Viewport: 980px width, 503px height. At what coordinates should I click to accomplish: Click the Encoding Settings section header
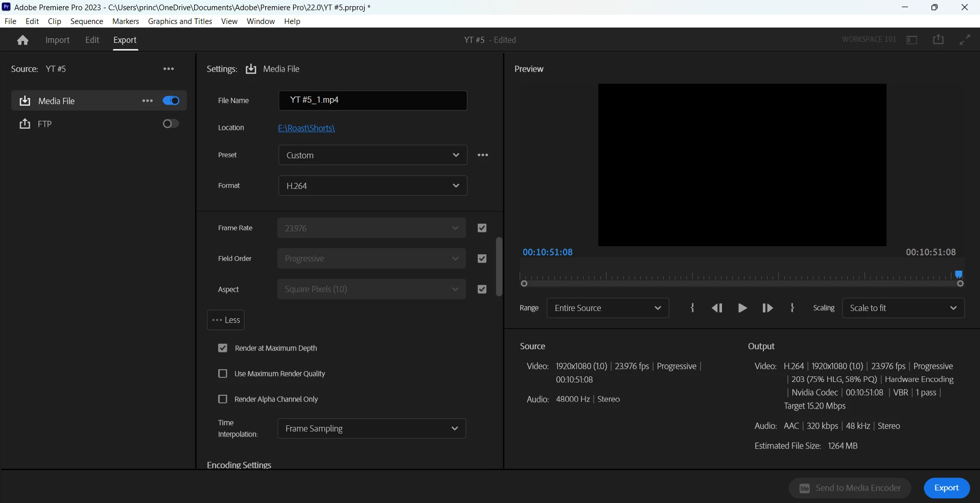pos(239,465)
